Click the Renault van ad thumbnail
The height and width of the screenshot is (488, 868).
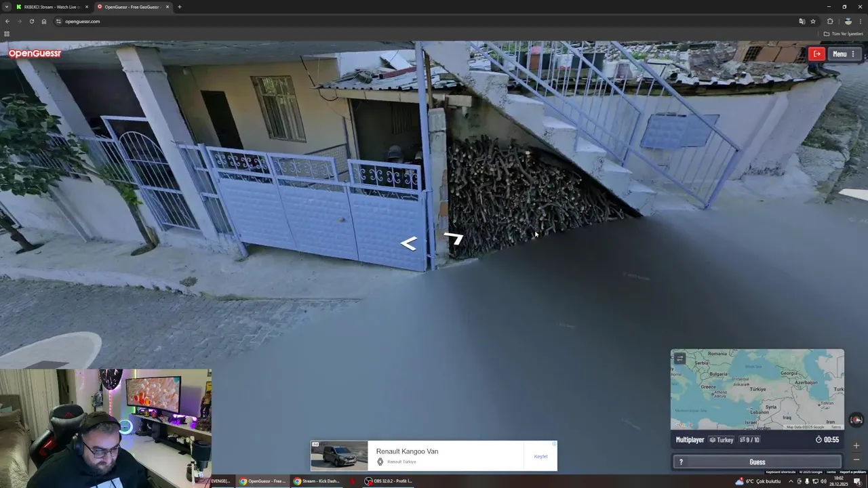pos(339,455)
